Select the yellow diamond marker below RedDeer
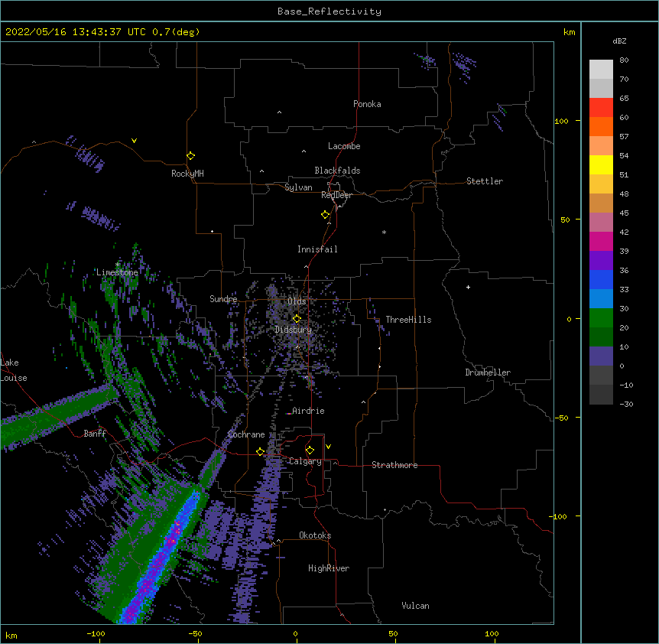Image resolution: width=659 pixels, height=644 pixels. [x=325, y=215]
